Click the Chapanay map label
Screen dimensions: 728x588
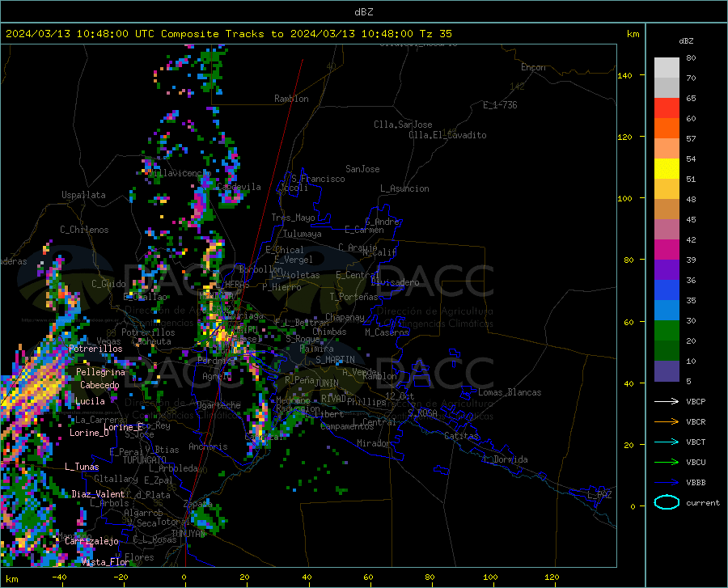click(345, 317)
